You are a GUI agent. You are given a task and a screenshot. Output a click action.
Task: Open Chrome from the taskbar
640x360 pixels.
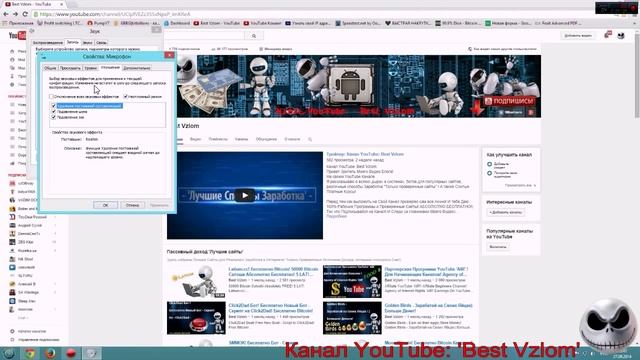click(x=30, y=353)
